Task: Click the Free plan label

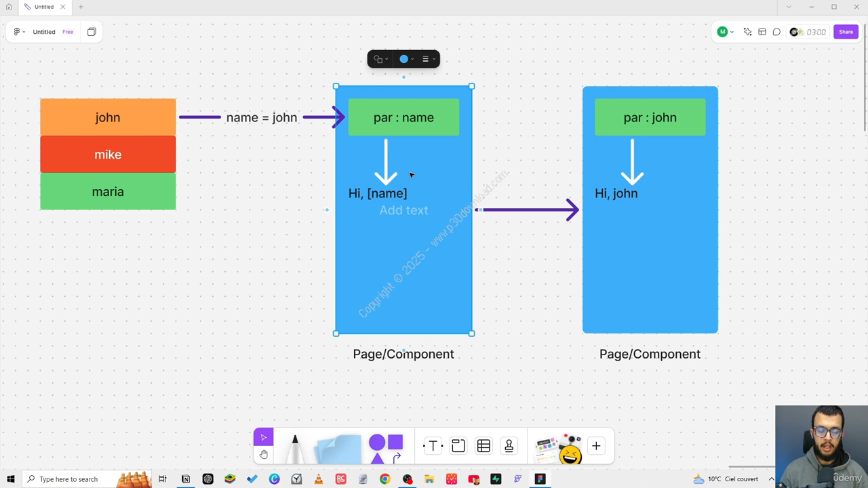Action: coord(68,32)
